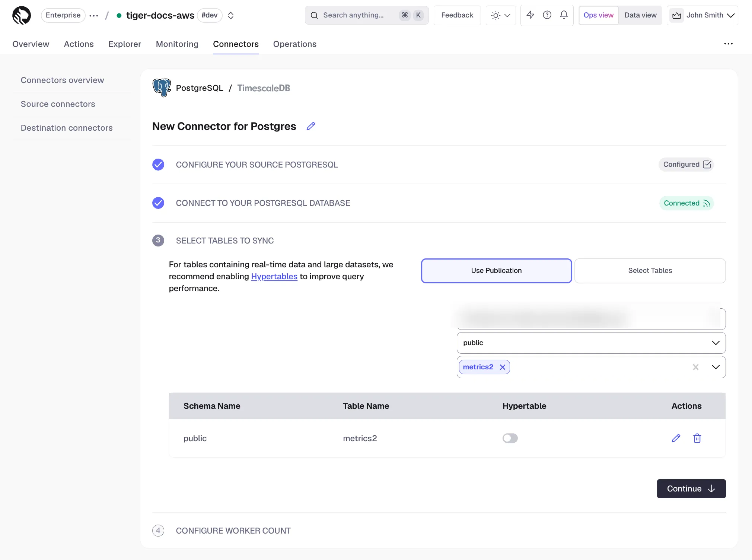The image size is (752, 560).
Task: Open the Hypertables link
Action: 274,276
